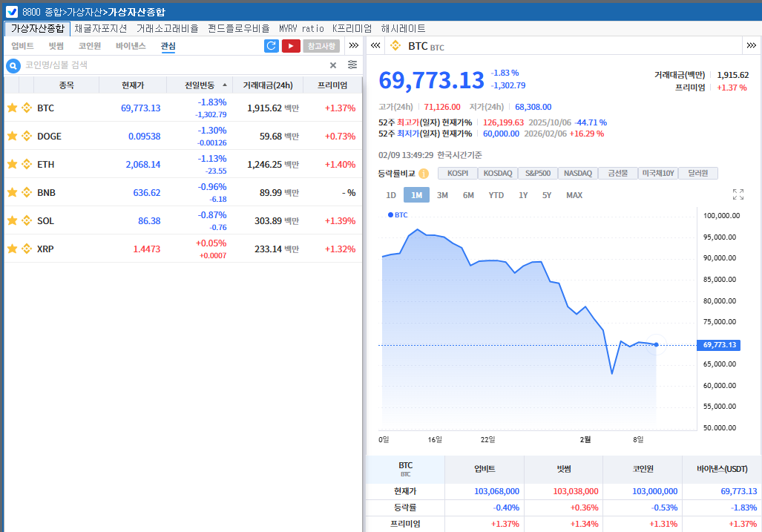Collapse the detail panel using <<< arrow

(375, 46)
